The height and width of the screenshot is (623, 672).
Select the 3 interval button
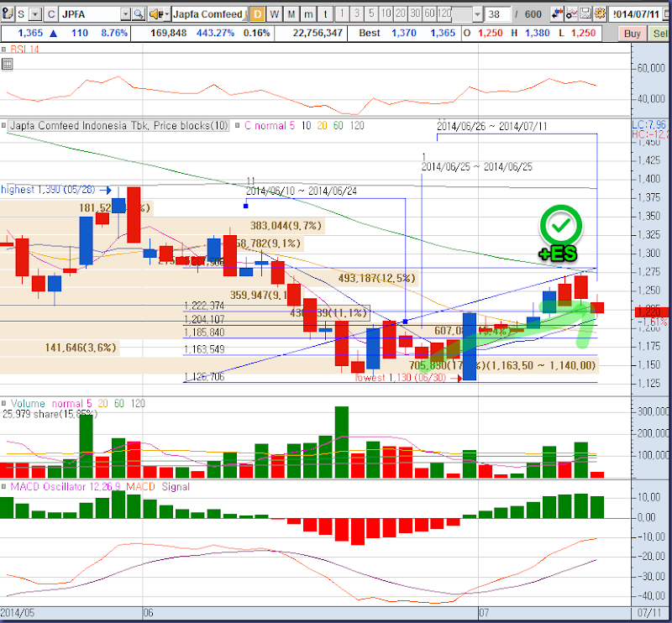(356, 14)
